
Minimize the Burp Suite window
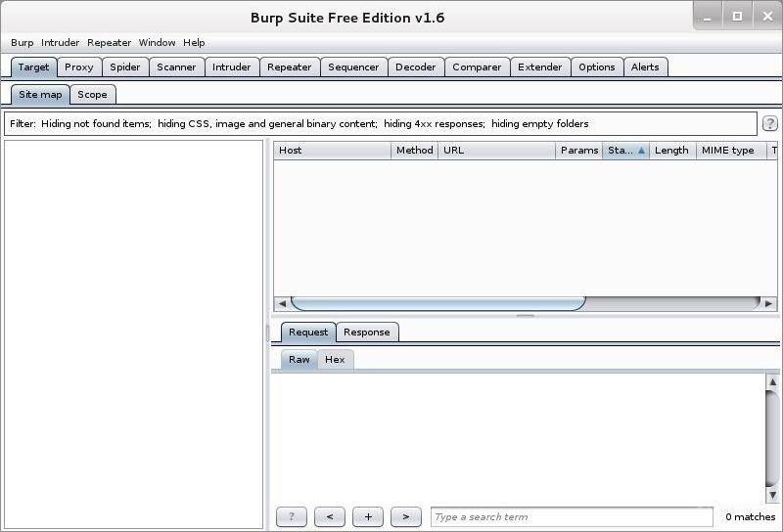click(x=708, y=17)
